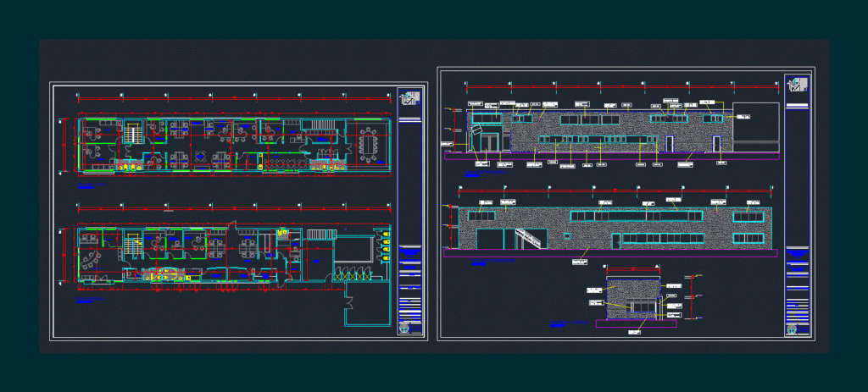Click the interior staircase in the lower floor plan

point(132,245)
